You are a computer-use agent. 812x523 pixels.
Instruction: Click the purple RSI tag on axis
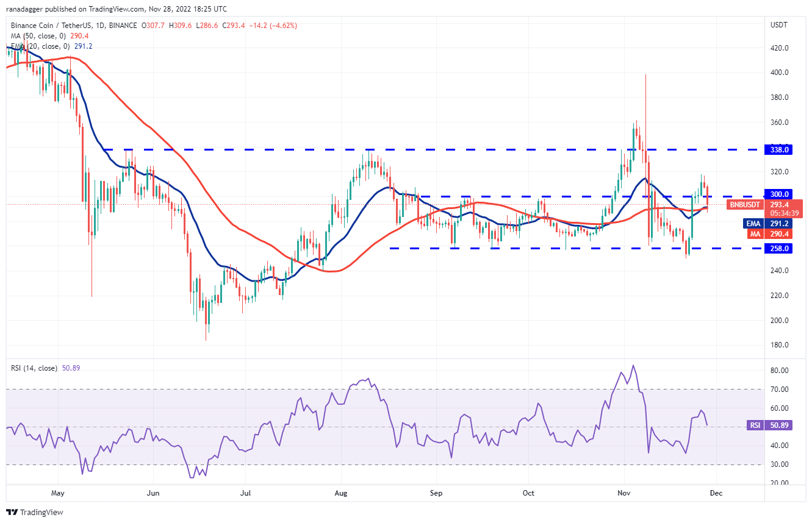[x=755, y=425]
